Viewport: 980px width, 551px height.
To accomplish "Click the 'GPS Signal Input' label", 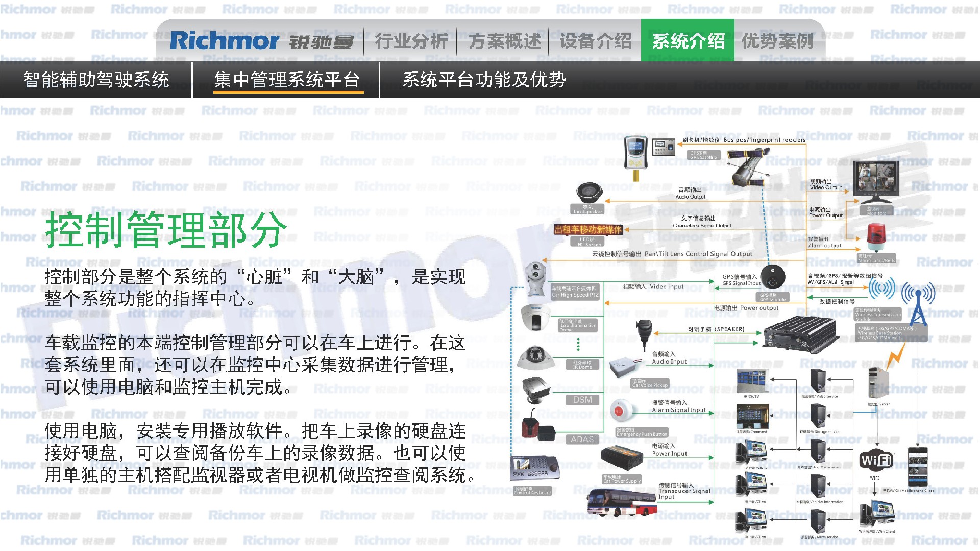I will coord(741,283).
